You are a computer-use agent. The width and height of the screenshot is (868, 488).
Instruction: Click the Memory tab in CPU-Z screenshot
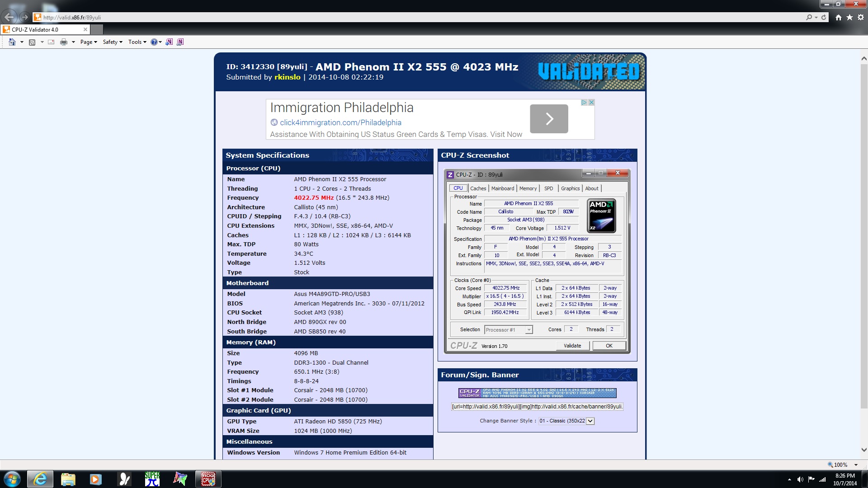[528, 188]
